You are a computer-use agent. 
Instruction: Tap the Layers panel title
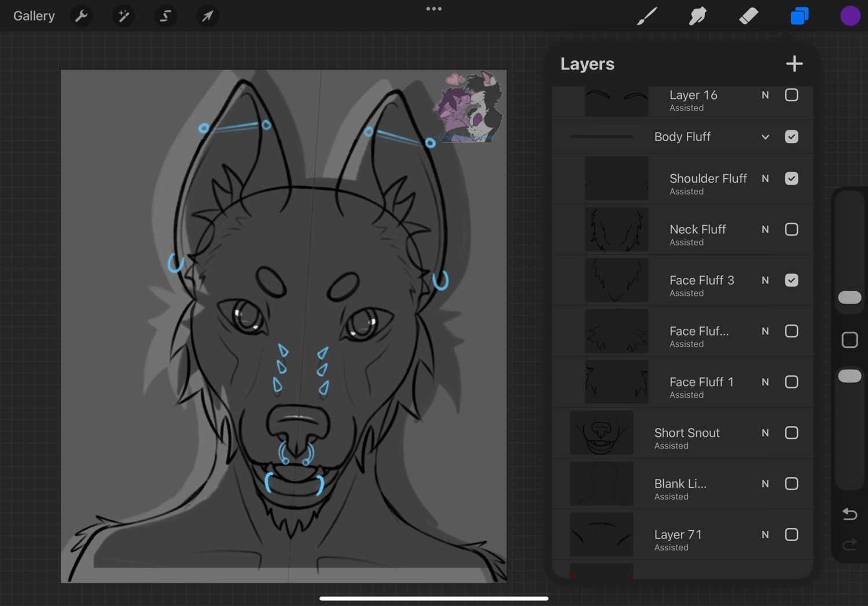pos(587,64)
